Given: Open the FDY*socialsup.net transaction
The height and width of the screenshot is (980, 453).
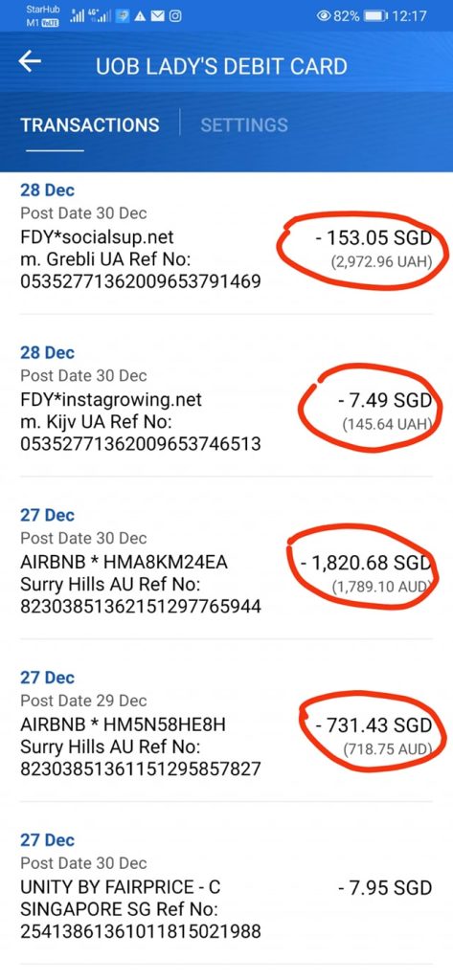Looking at the screenshot, I should (226, 243).
